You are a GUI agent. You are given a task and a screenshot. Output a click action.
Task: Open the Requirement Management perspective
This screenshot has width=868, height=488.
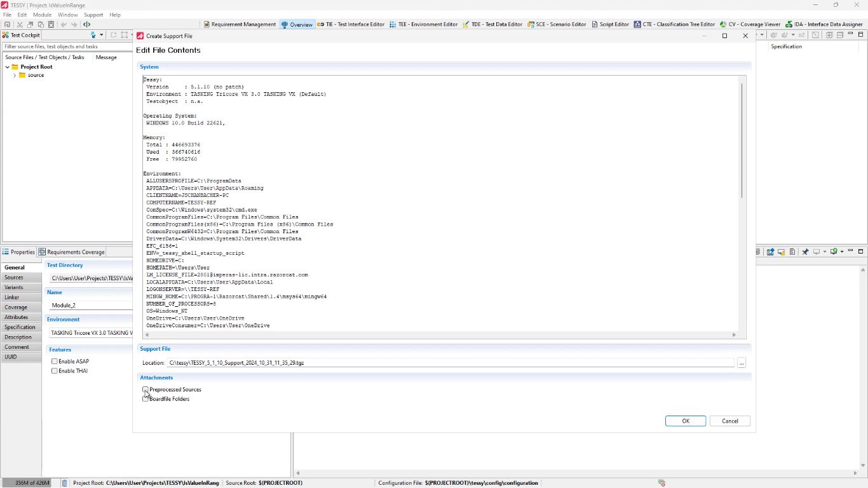coord(240,25)
